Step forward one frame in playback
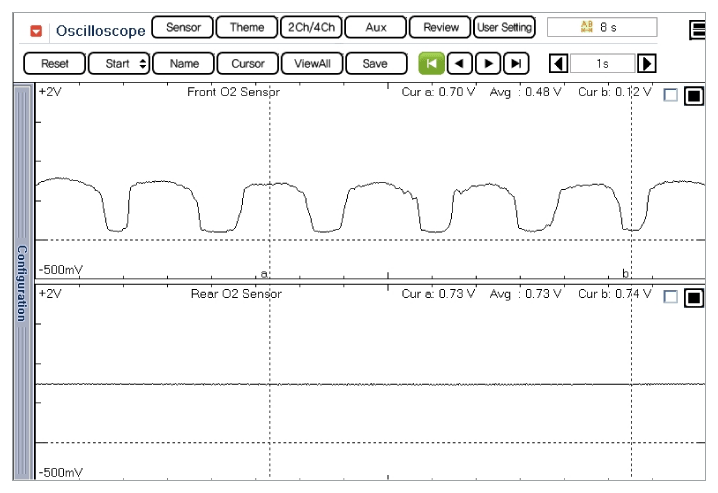 488,63
